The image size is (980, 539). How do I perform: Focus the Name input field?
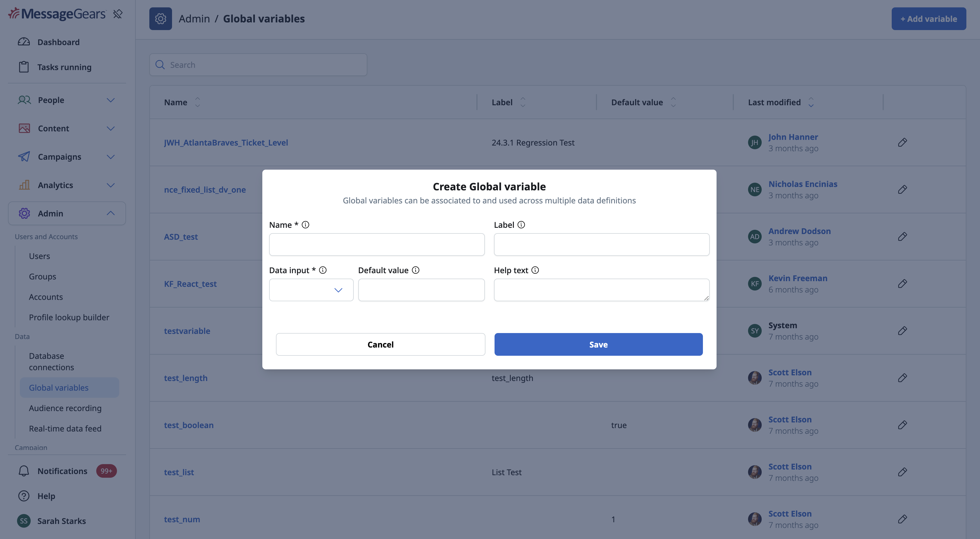point(377,245)
